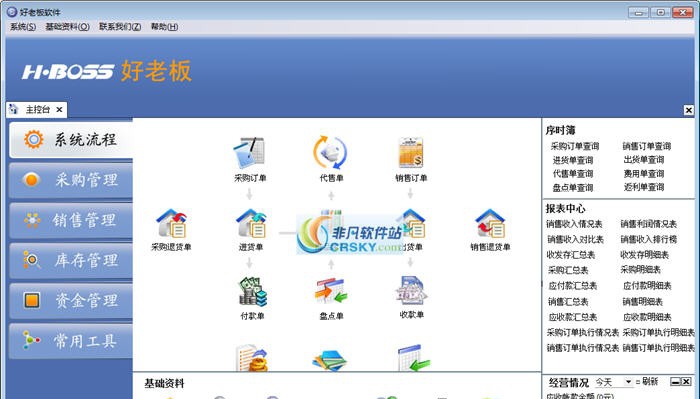Open 销售管理 sidebar section
Screen dimensions: 700x399
(71, 220)
